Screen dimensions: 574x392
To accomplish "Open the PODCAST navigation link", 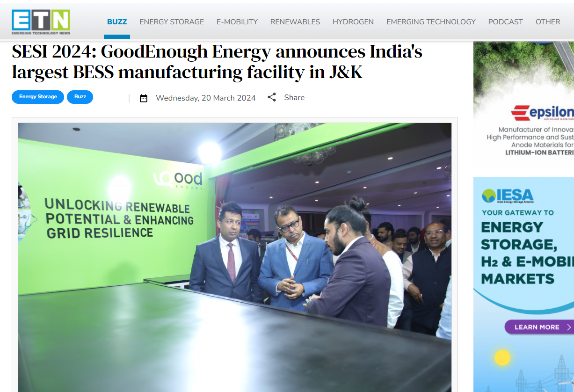I will coord(506,22).
